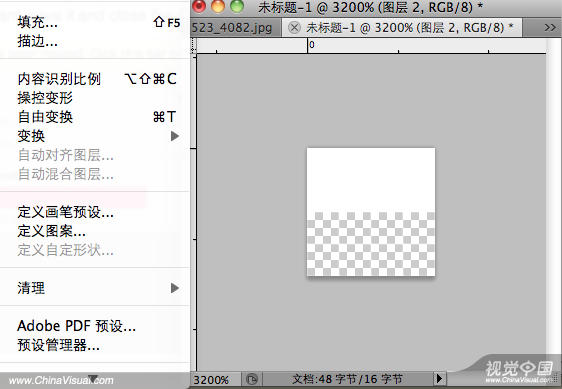Expand the 清理 submenu arrow

click(x=175, y=288)
